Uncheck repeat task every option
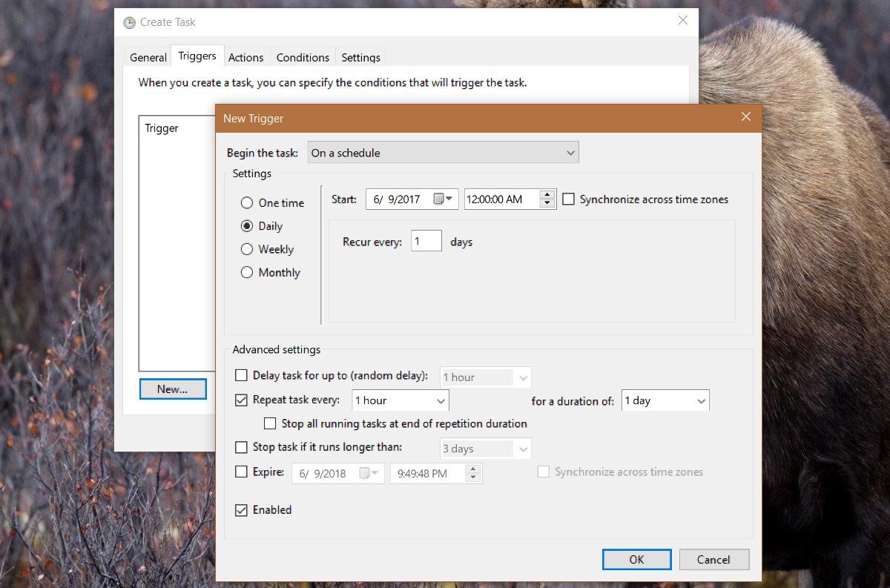Image resolution: width=890 pixels, height=588 pixels. coord(241,399)
